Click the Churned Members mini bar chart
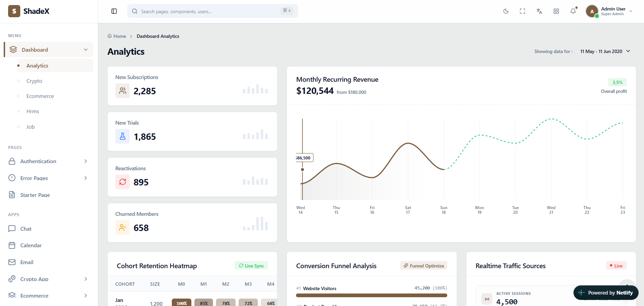This screenshot has width=644, height=306. (256, 224)
